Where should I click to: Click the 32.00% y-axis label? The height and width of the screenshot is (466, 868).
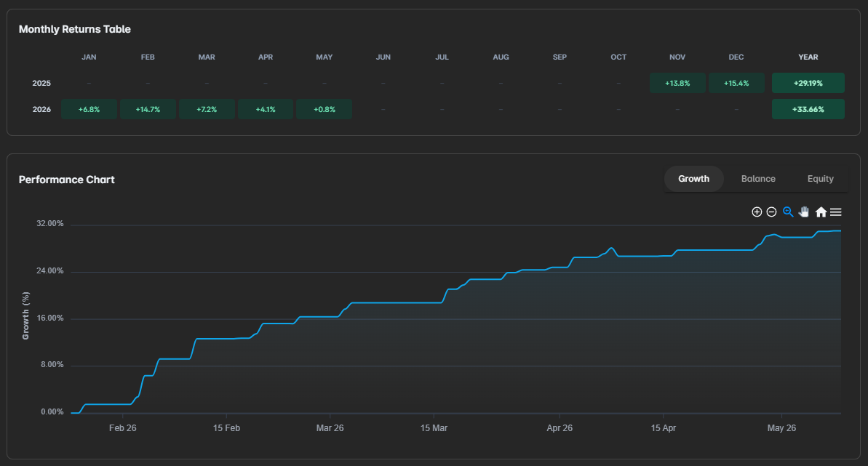[x=49, y=224]
